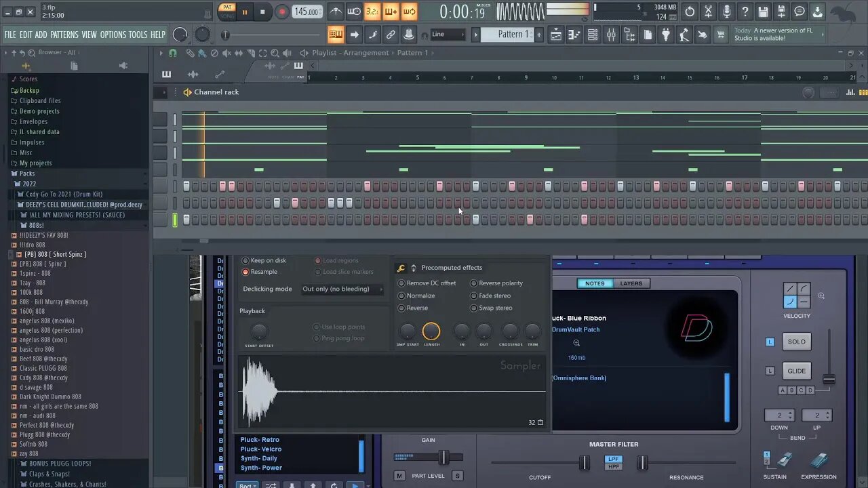Image resolution: width=868 pixels, height=488 pixels.
Task: Toggle the overdub blend recording icon
Action: [x=391, y=12]
